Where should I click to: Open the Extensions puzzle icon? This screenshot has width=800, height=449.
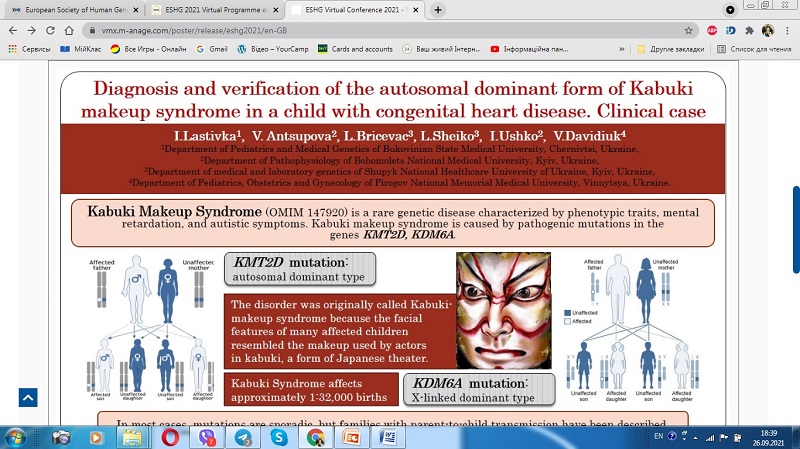tap(750, 30)
